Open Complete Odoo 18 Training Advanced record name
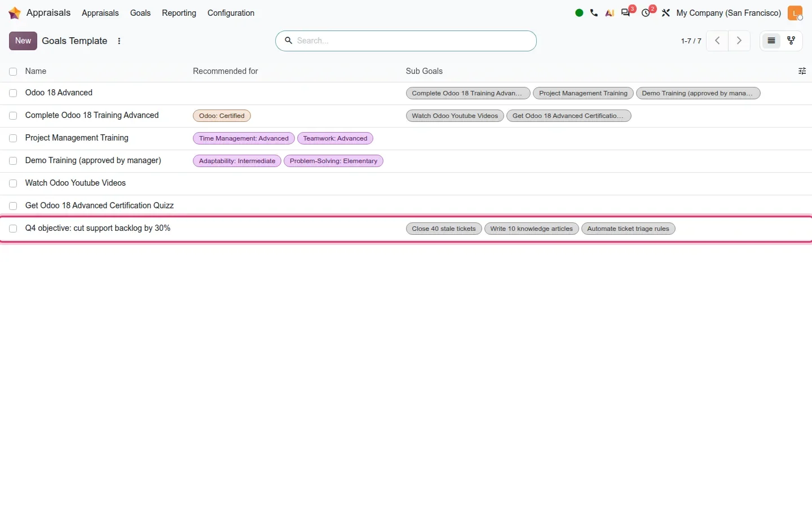The width and height of the screenshot is (812, 508). (92, 115)
